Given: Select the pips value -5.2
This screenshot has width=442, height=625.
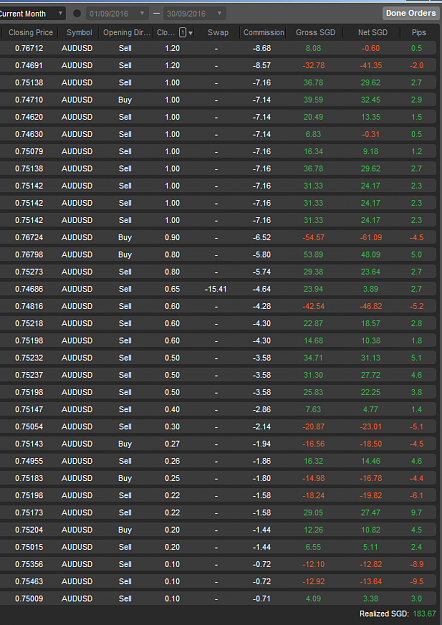Looking at the screenshot, I should (x=416, y=306).
